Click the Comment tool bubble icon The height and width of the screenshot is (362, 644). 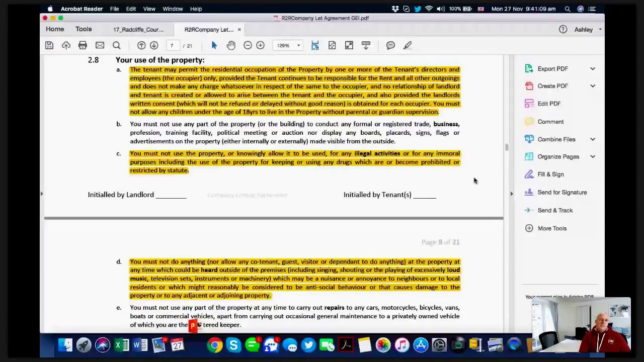coord(529,122)
